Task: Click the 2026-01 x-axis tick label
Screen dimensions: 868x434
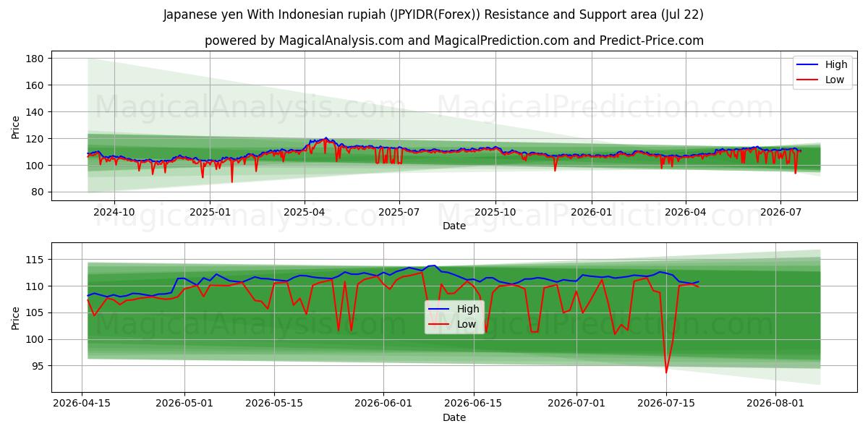Action: point(591,212)
